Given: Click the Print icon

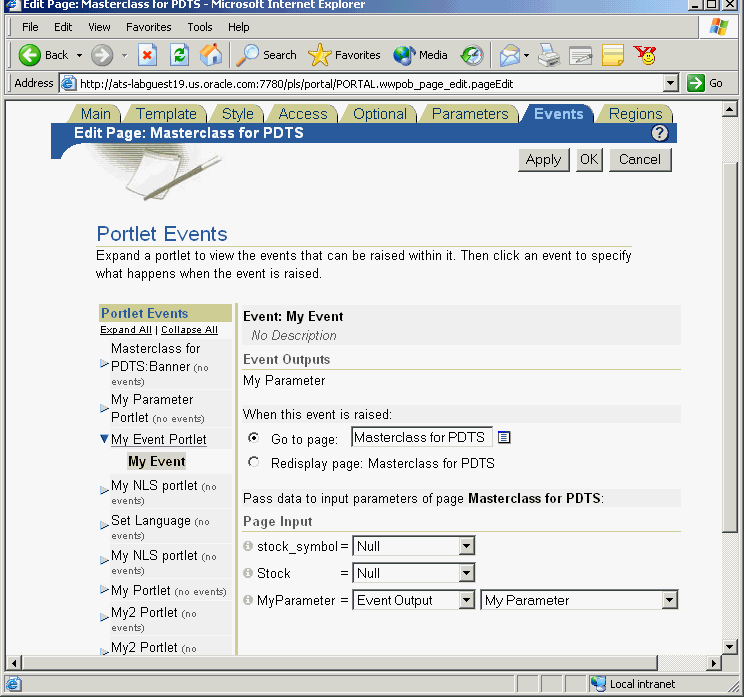Looking at the screenshot, I should pos(549,56).
